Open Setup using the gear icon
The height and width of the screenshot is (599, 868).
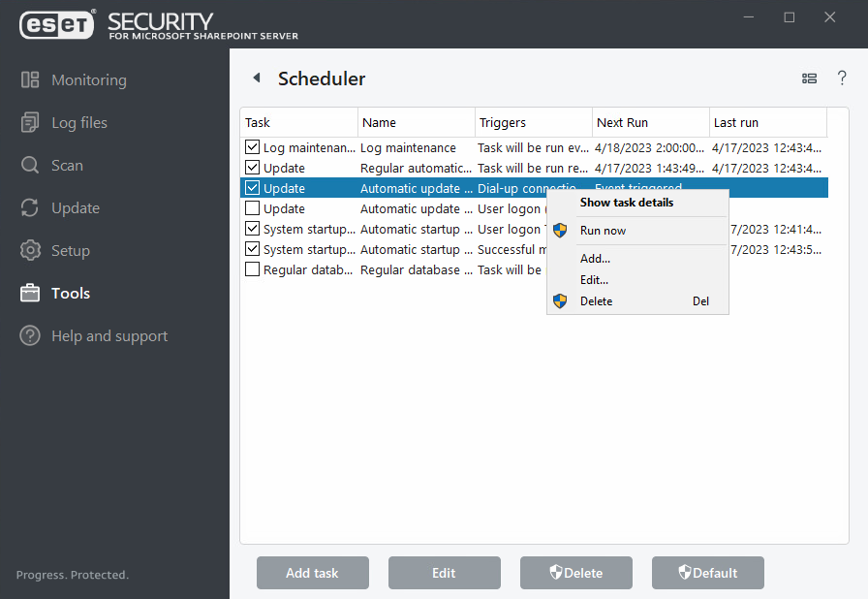tap(30, 251)
